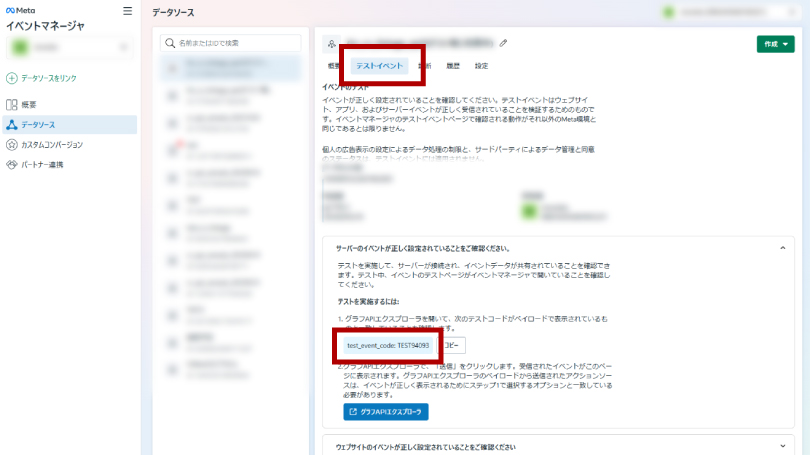Click the Meta logo

coord(21,10)
